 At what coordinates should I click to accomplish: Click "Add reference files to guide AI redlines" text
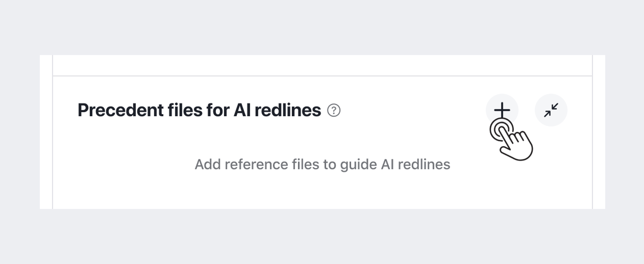point(323,165)
